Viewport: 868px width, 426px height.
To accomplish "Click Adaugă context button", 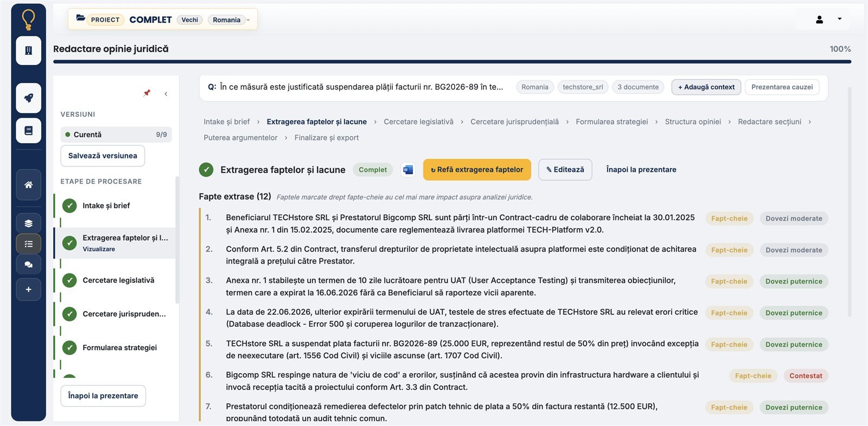I will (x=706, y=87).
